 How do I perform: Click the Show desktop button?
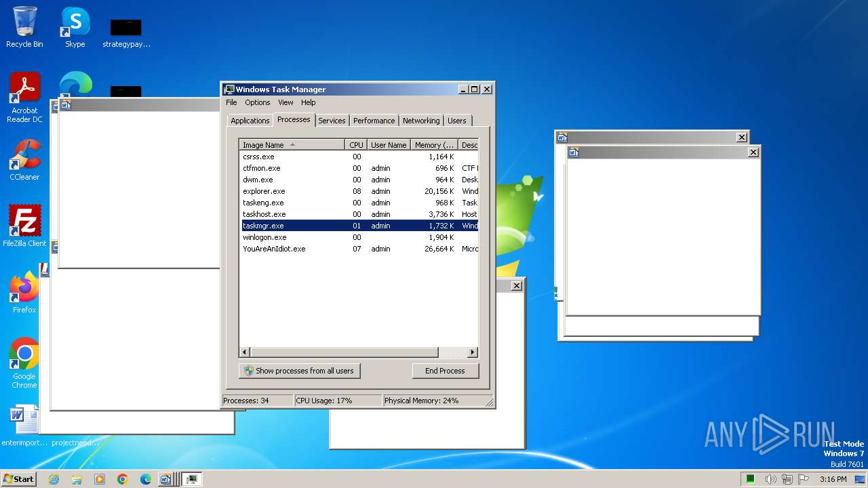pos(861,479)
